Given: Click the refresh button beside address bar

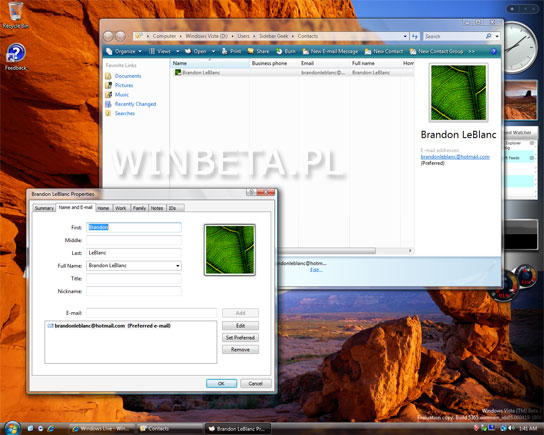Looking at the screenshot, I should 415,36.
